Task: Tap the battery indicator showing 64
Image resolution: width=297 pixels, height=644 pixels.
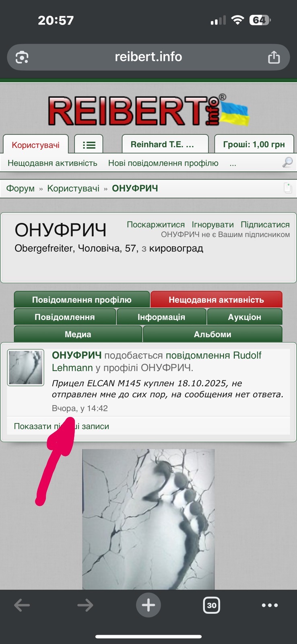Action: tap(260, 20)
